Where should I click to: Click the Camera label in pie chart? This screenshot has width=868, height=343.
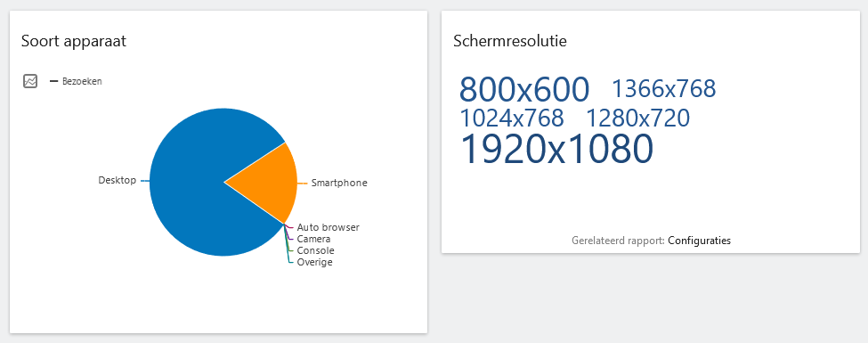313,239
